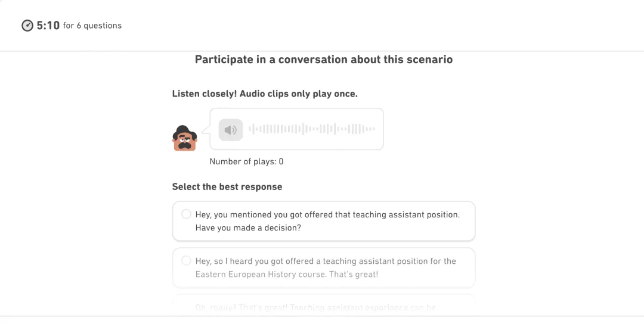
Task: Click the character's black hat
Action: pyautogui.click(x=184, y=131)
